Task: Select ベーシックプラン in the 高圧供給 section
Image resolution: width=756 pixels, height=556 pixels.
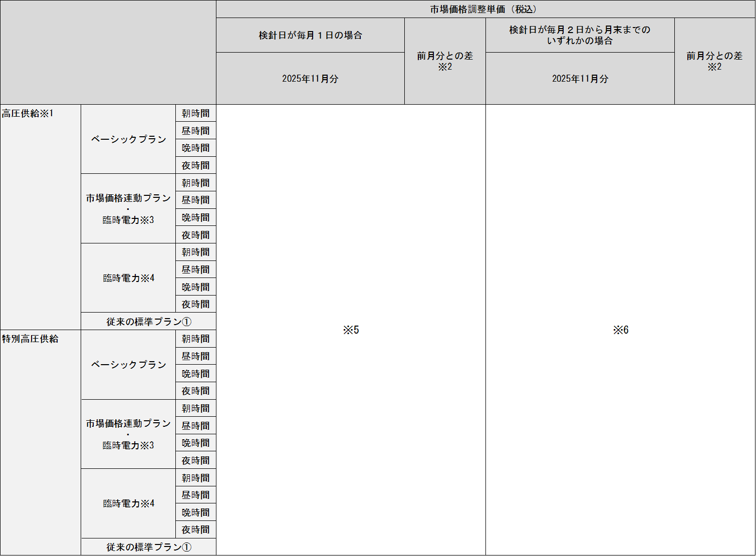Action: [128, 139]
